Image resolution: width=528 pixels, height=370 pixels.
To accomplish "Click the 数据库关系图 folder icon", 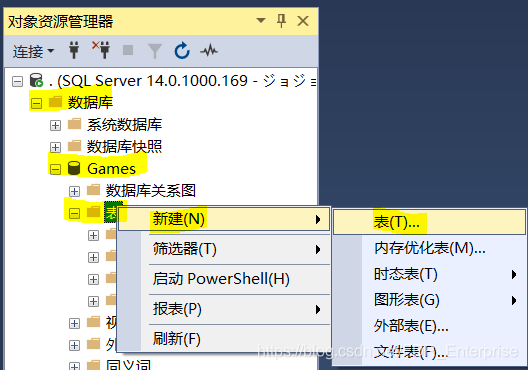I will pyautogui.click(x=93, y=190).
